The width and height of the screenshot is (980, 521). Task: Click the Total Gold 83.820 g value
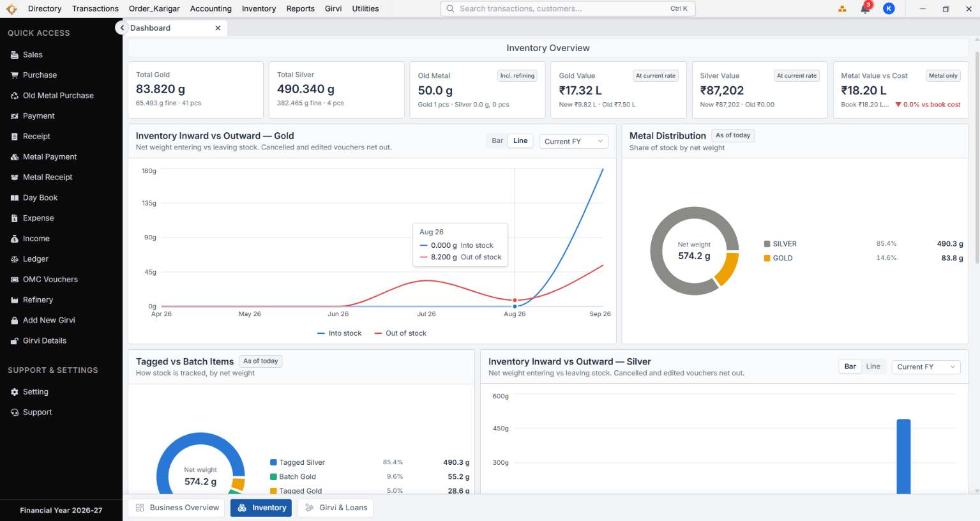[160, 89]
